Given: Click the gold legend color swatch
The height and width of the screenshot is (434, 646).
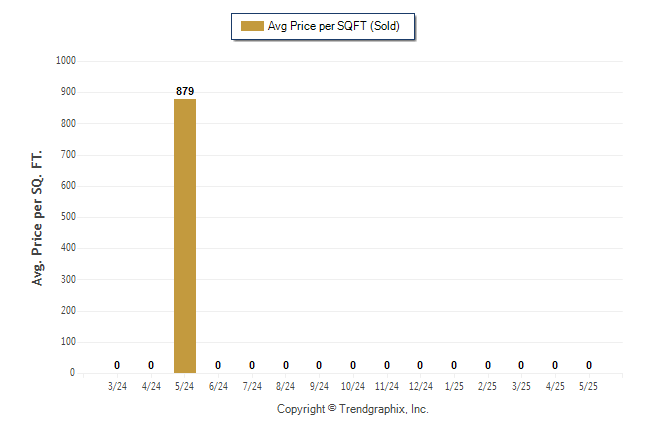Looking at the screenshot, I should 252,26.
